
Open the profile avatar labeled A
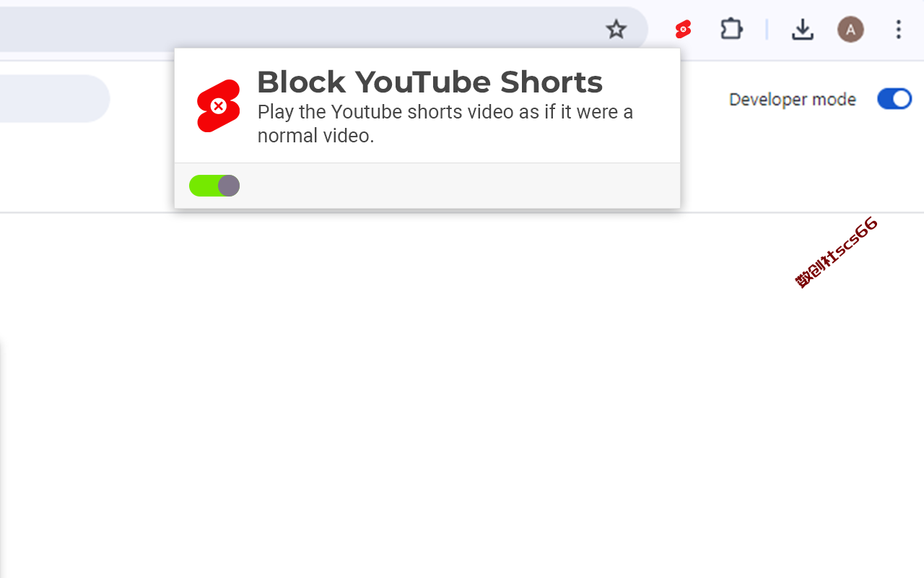point(850,30)
